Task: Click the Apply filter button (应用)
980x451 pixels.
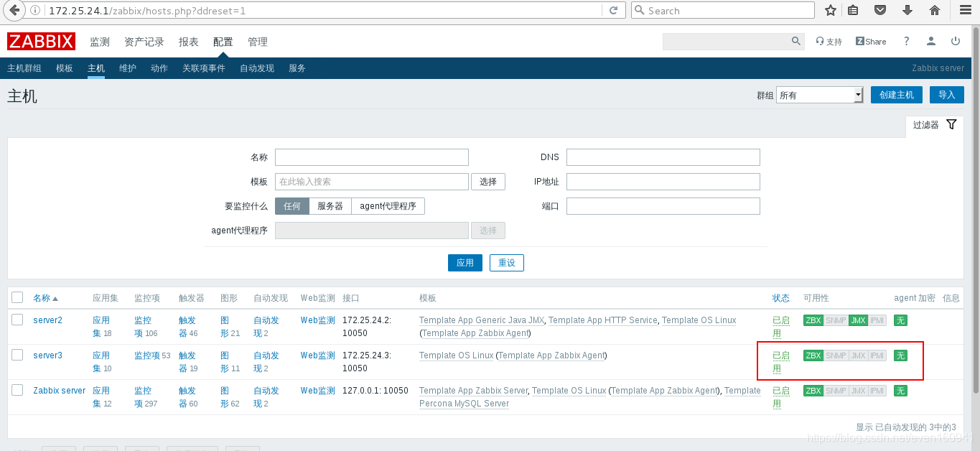Action: point(465,263)
